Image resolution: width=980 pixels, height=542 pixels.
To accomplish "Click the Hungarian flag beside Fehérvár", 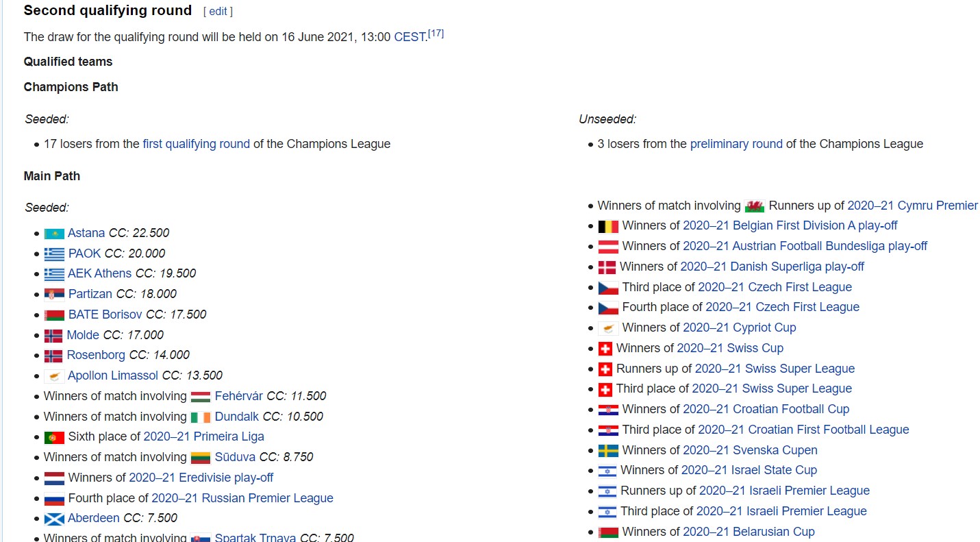I will pos(201,396).
